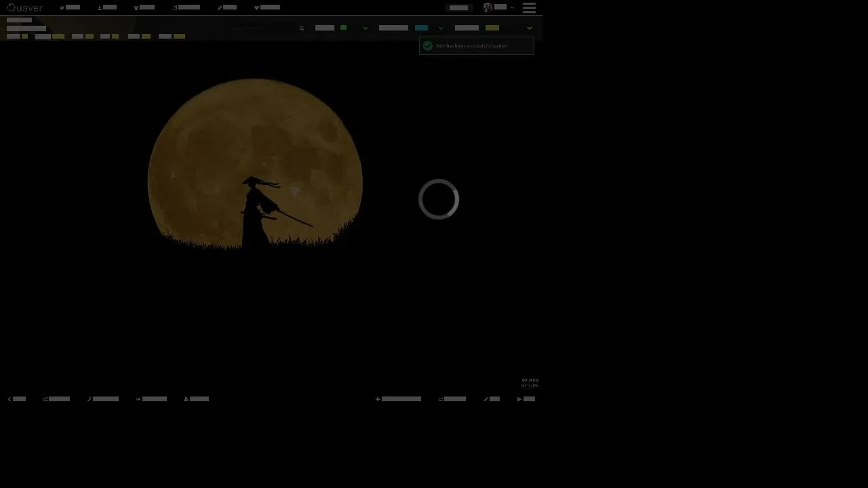
Task: Click the user avatar in the header
Action: 488,7
